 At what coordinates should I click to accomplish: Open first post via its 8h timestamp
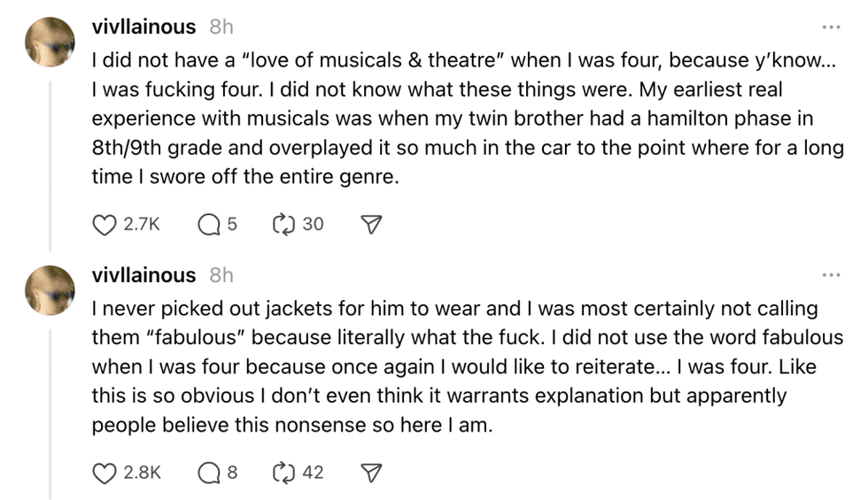(221, 27)
